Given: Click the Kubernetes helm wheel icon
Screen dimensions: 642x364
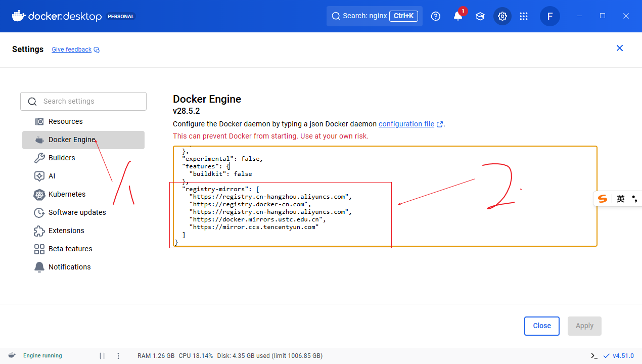Looking at the screenshot, I should point(39,194).
